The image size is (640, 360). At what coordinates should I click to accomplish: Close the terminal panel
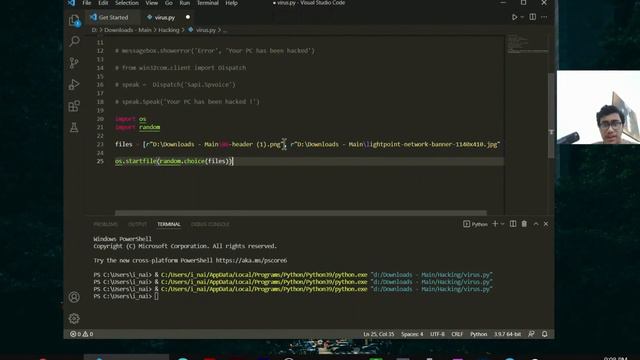pos(546,224)
